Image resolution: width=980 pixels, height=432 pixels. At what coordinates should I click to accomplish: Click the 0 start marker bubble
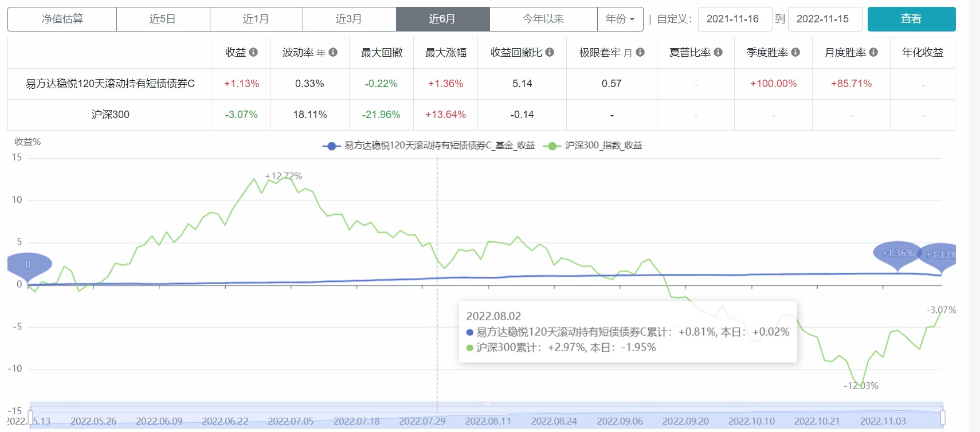coord(28,265)
